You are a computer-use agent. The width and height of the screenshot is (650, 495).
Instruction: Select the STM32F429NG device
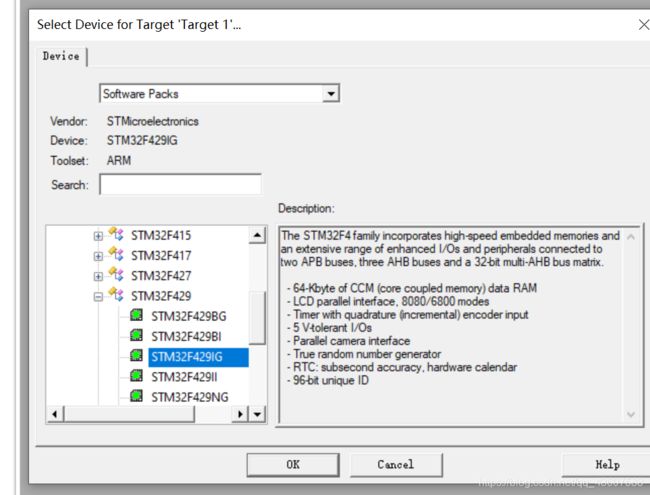[190, 398]
